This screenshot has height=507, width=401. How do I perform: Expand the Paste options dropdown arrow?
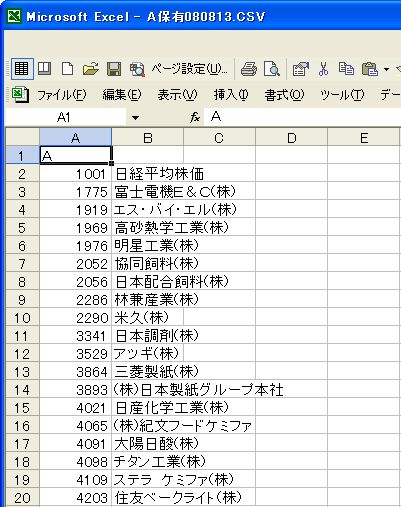coord(386,69)
